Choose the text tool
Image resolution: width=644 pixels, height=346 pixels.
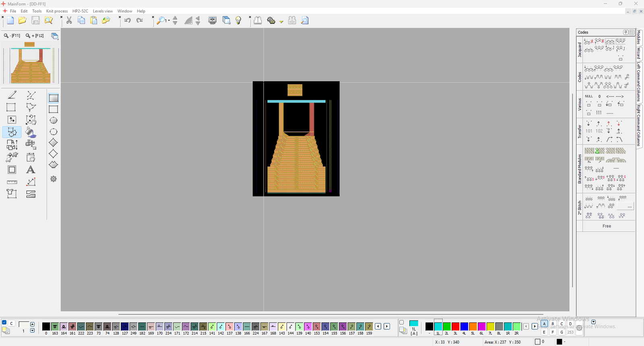(31, 170)
